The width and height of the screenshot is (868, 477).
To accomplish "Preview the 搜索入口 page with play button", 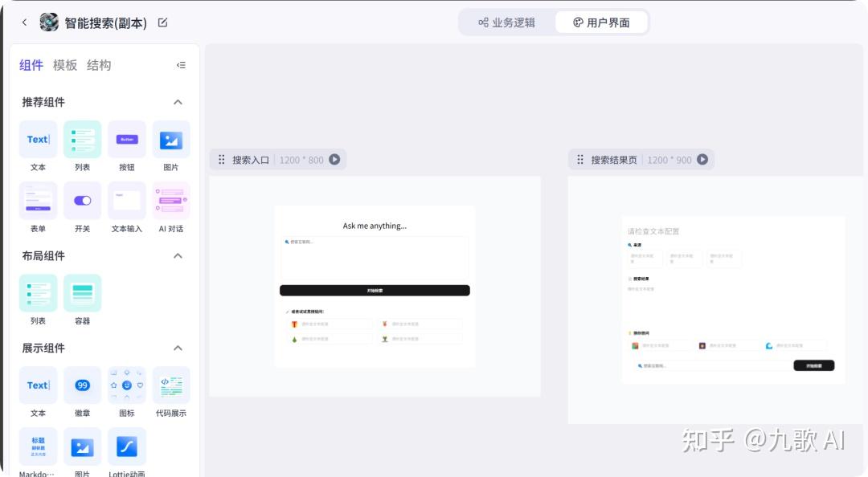I will pyautogui.click(x=334, y=159).
